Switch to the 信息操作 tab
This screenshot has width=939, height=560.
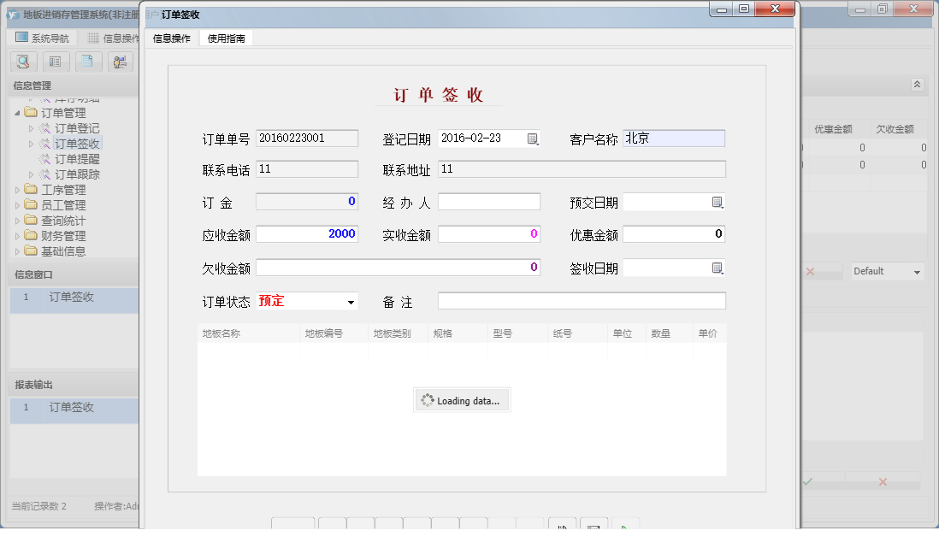point(171,38)
